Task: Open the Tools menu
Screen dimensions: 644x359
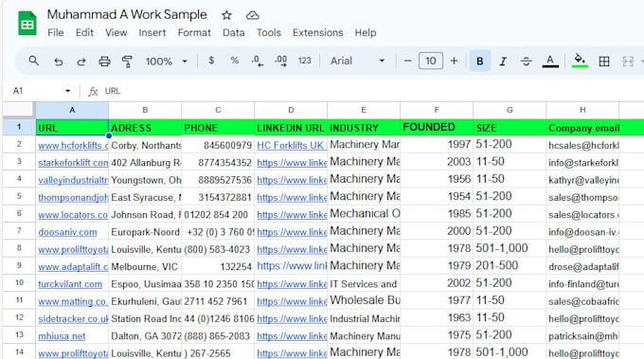Action: click(269, 32)
